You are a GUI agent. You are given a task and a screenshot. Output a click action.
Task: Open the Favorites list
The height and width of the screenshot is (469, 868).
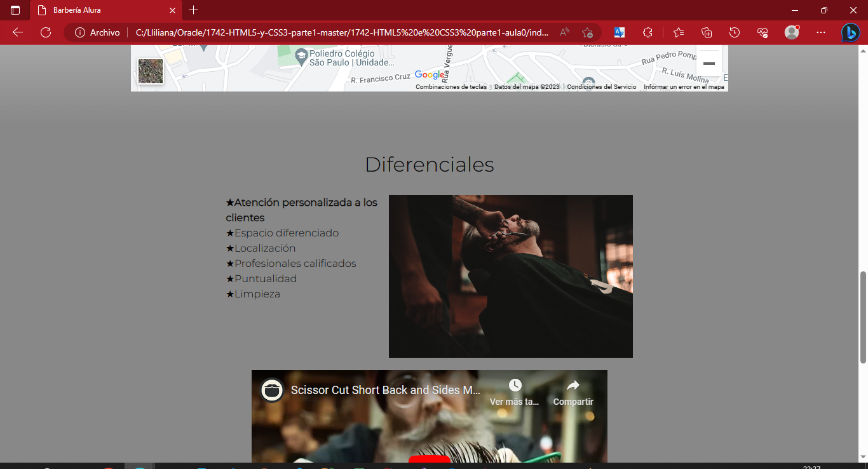679,32
